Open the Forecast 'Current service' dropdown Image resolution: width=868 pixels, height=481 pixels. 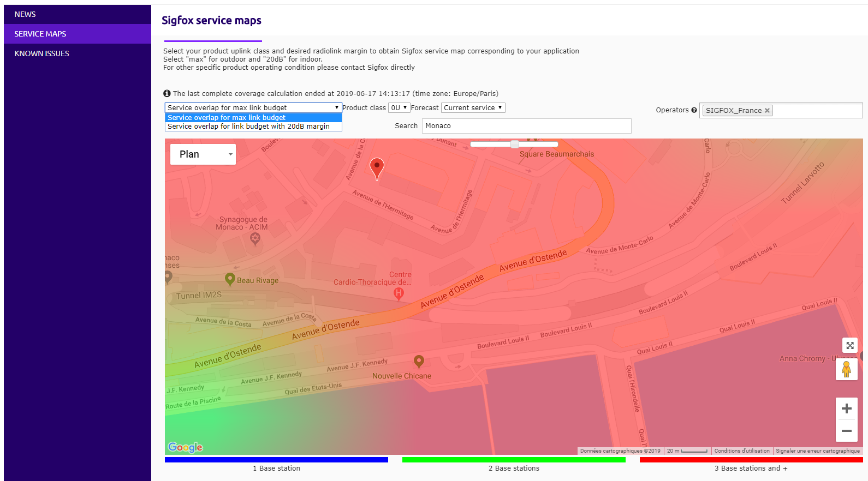pyautogui.click(x=473, y=108)
